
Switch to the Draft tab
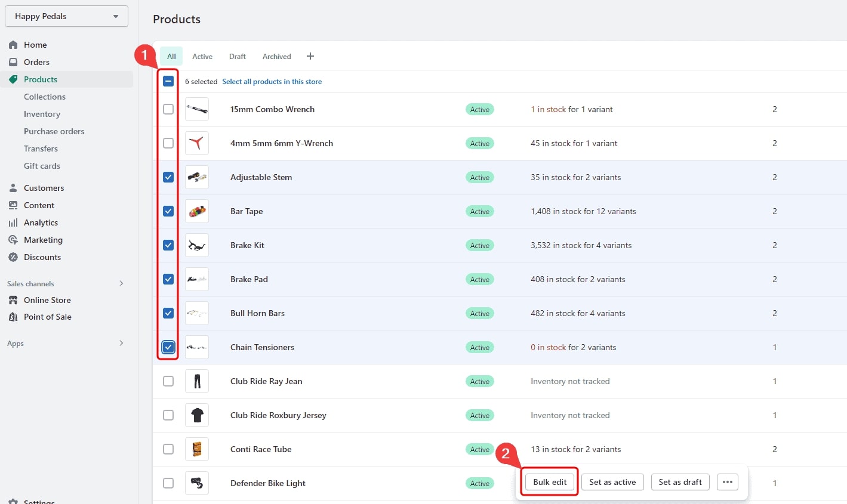click(x=238, y=56)
